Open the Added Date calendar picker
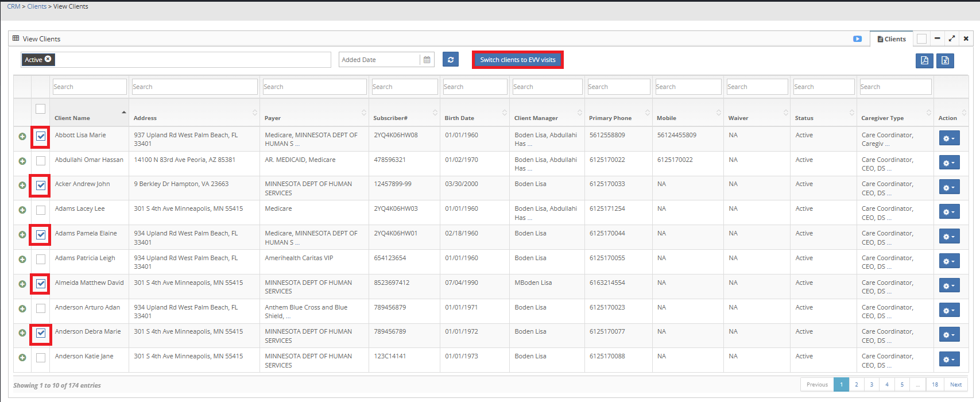The width and height of the screenshot is (980, 402). coord(427,60)
